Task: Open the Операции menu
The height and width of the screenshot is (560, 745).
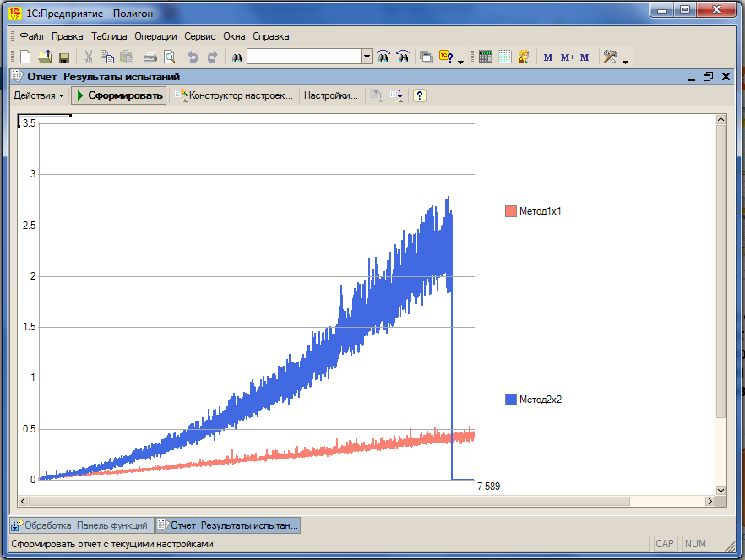Action: coord(155,36)
